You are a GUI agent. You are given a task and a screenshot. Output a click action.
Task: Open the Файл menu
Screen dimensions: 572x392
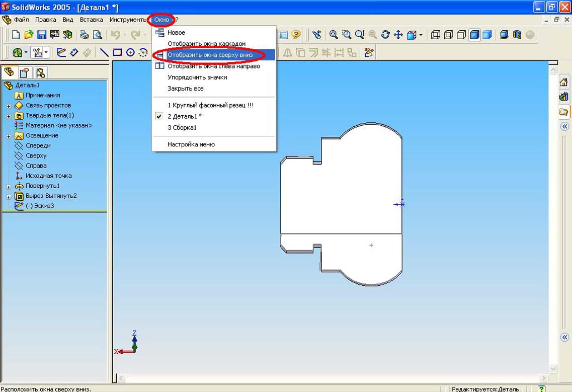(x=22, y=20)
